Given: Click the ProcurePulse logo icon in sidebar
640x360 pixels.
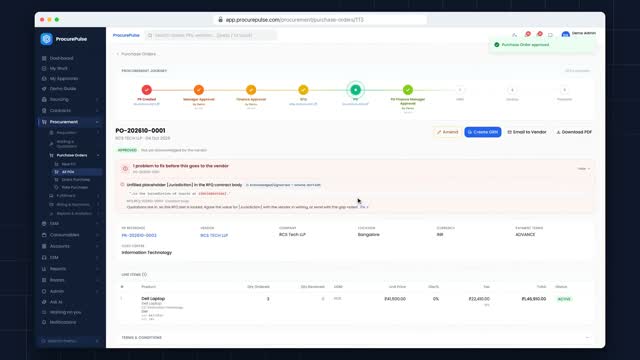Looking at the screenshot, I should tap(47, 39).
